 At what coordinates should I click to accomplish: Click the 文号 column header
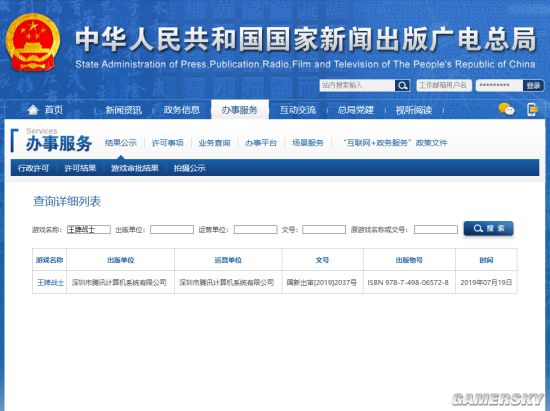322,260
